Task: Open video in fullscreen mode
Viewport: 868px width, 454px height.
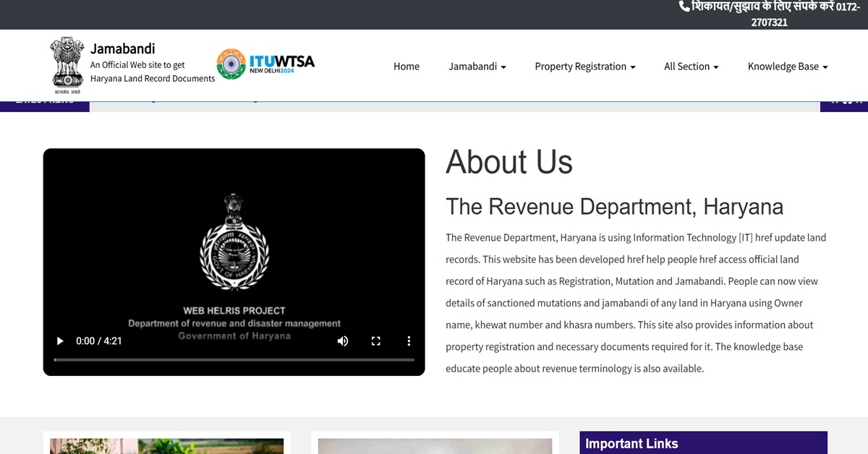Action: tap(376, 341)
